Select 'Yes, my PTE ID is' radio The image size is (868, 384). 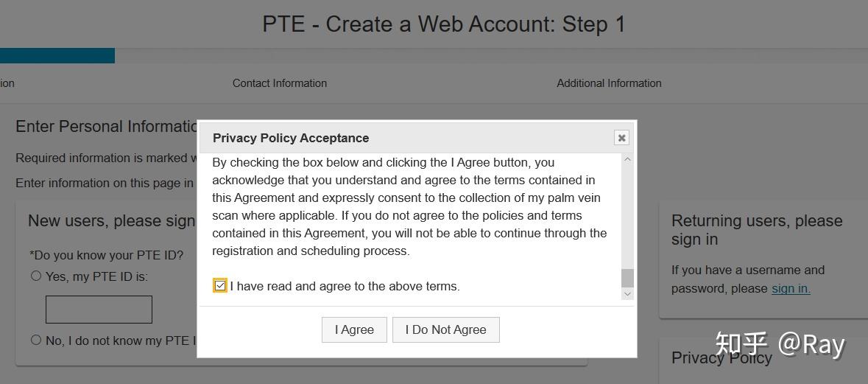point(36,276)
